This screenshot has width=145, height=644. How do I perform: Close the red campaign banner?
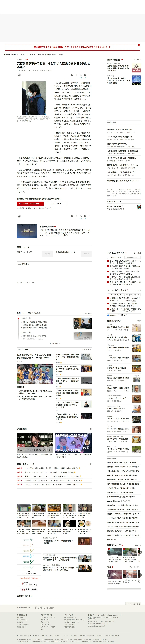(x=139, y=45)
